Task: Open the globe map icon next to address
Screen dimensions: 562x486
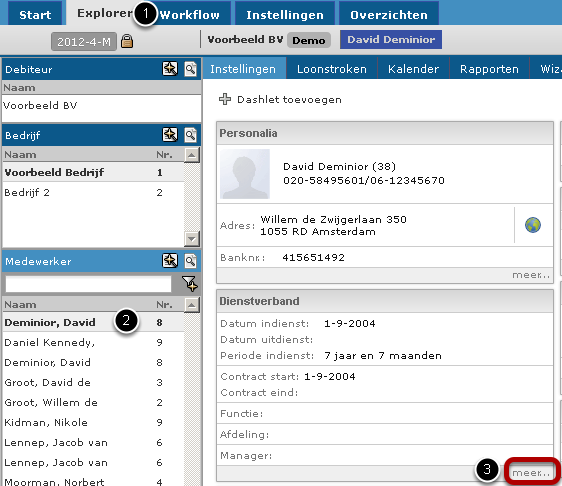Action: click(533, 225)
